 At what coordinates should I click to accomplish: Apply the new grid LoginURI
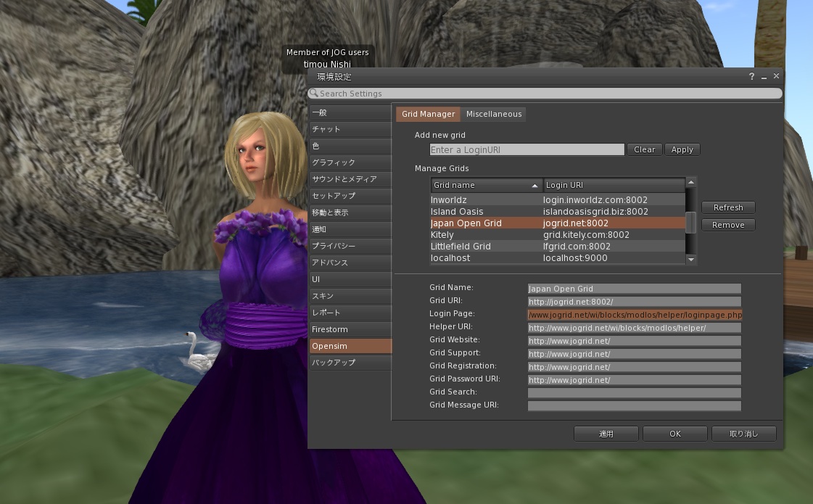(682, 150)
